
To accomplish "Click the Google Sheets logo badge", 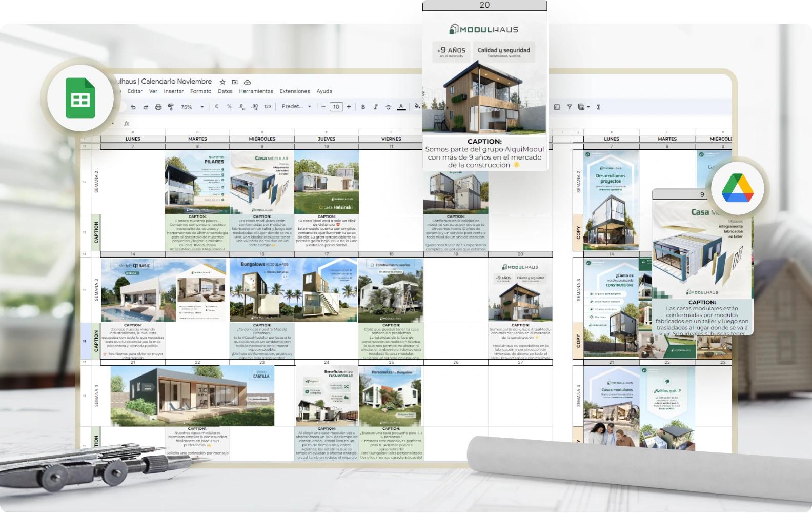I will tap(80, 98).
